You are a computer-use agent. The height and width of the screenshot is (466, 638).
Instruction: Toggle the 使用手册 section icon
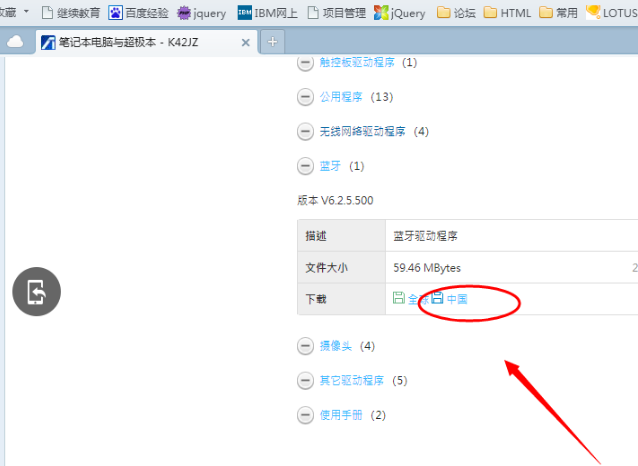point(305,416)
